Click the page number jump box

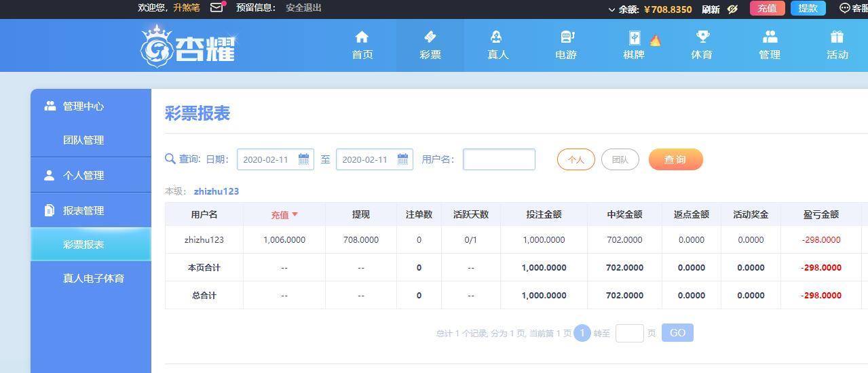point(629,333)
